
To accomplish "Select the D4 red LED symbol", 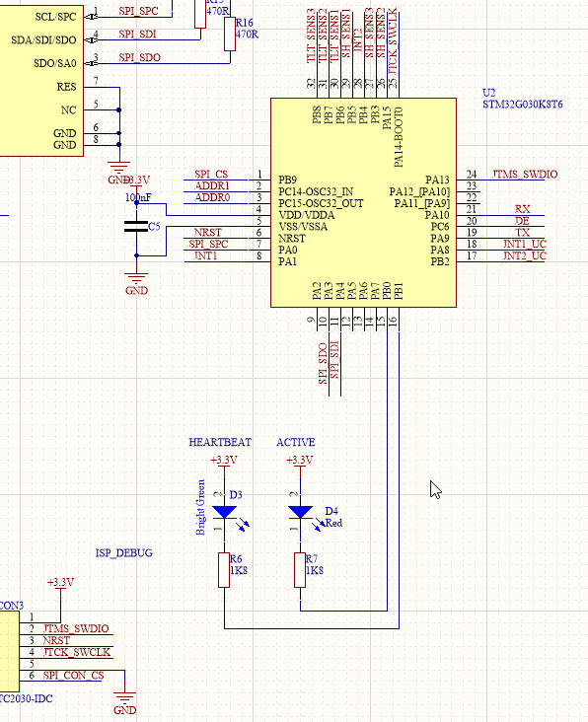I will coord(300,512).
